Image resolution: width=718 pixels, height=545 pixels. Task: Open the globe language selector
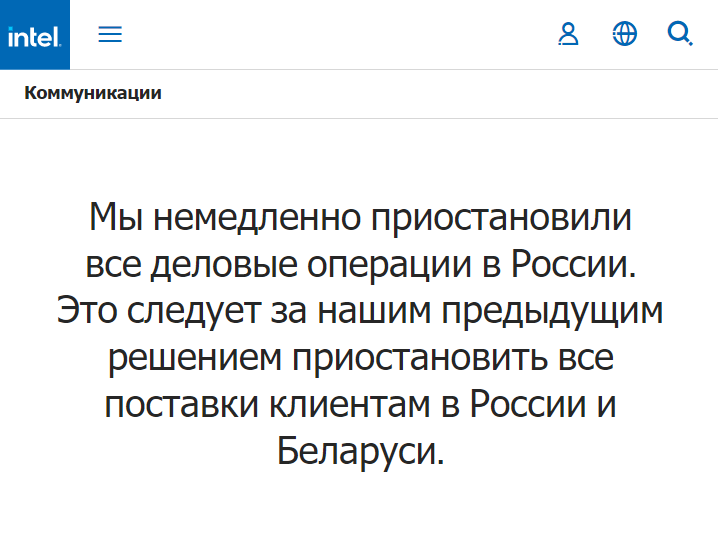coord(625,35)
